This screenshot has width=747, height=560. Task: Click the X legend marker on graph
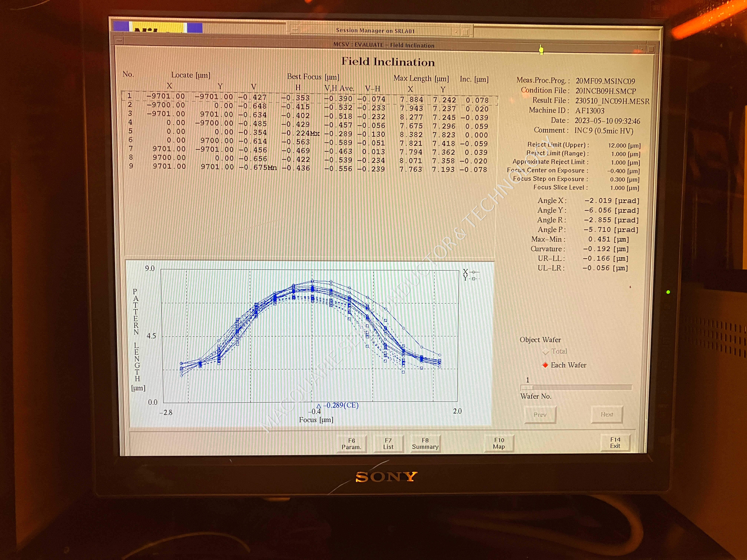[x=473, y=272]
